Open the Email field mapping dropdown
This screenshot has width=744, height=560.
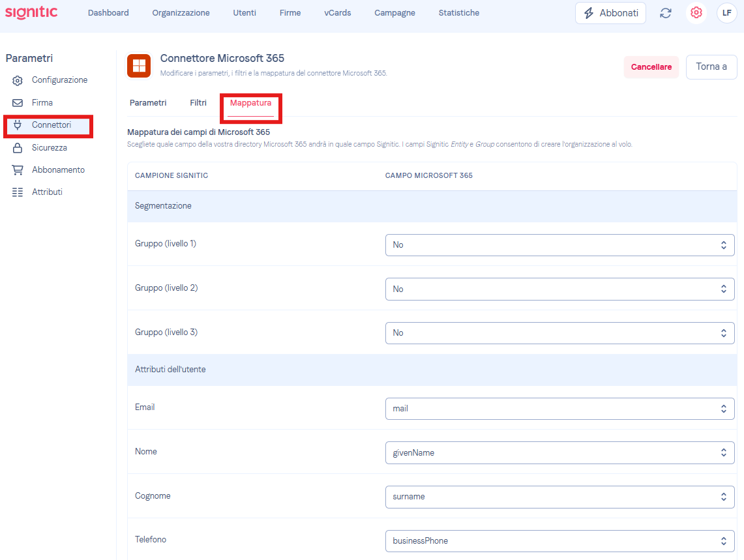click(560, 409)
